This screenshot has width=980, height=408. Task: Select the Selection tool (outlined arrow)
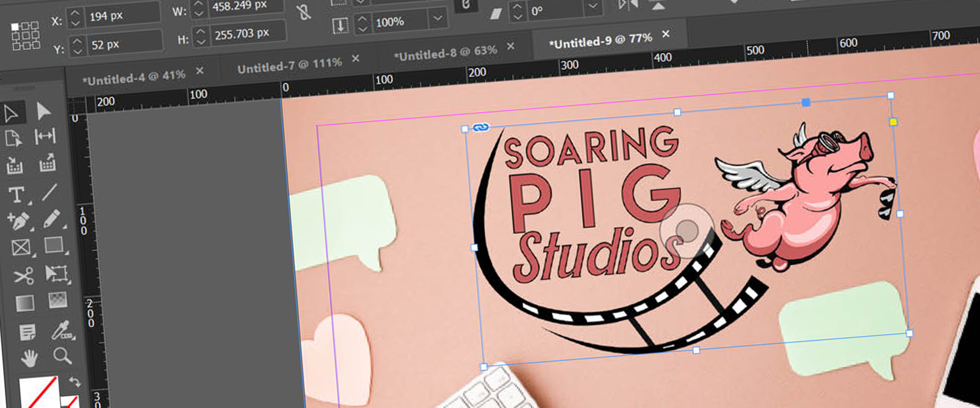point(11,113)
